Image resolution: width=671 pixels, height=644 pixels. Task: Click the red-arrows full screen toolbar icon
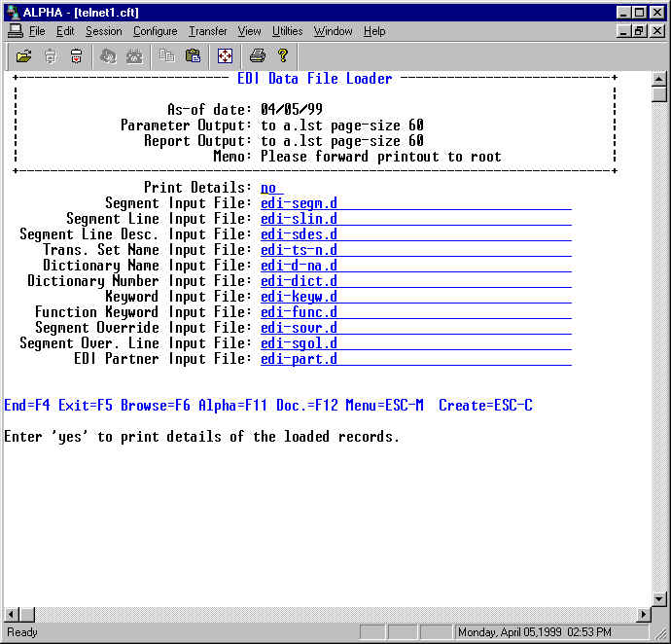[225, 56]
